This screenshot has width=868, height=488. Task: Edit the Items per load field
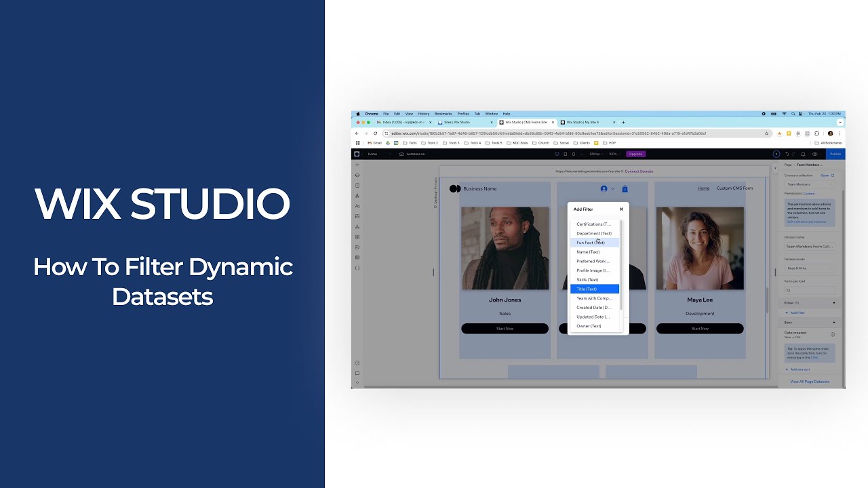click(810, 290)
